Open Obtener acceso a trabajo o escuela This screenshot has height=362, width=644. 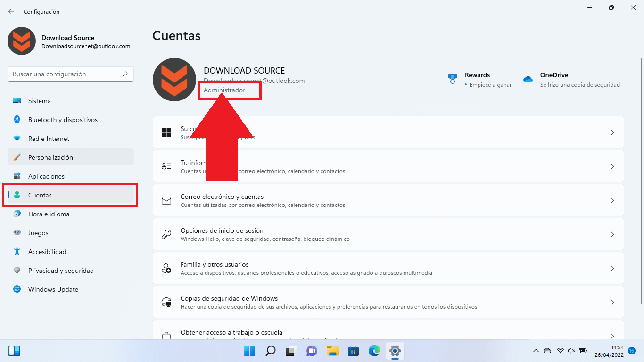[388, 329]
